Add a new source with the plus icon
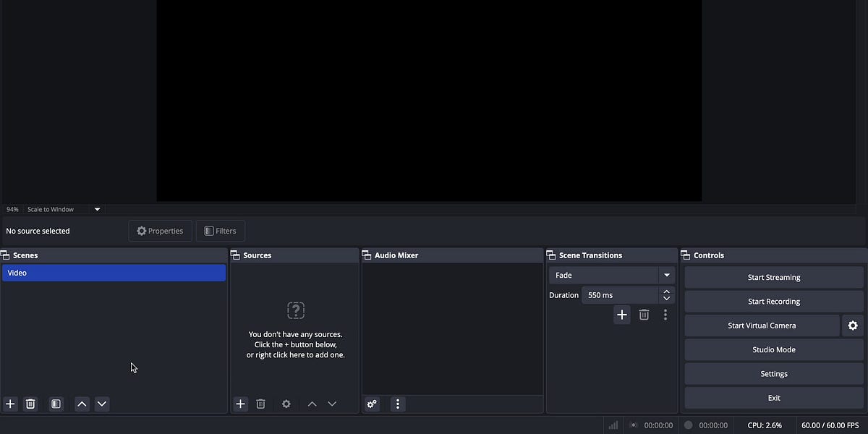 [x=240, y=404]
